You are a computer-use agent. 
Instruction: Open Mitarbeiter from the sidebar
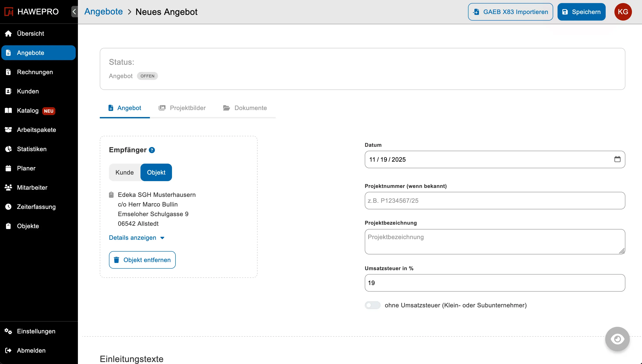[32, 187]
